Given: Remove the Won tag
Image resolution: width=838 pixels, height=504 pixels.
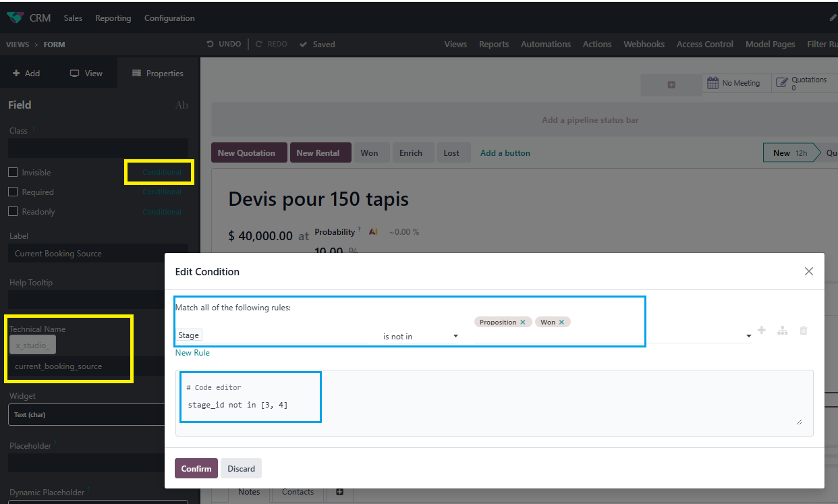Looking at the screenshot, I should coord(561,322).
